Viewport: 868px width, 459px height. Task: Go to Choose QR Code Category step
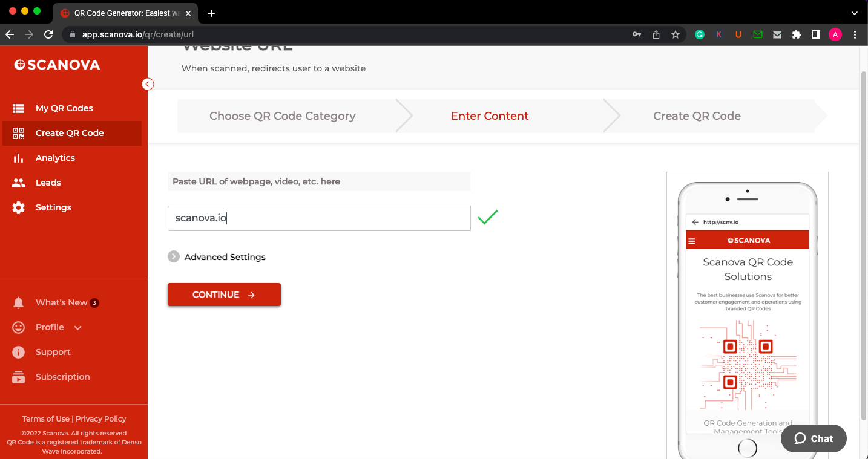click(x=282, y=116)
